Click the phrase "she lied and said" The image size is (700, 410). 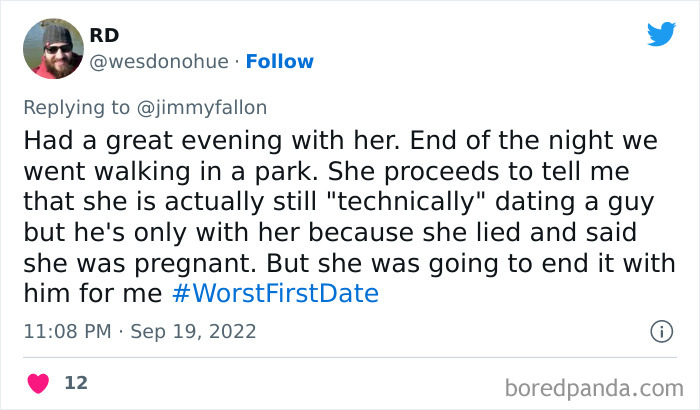(568, 233)
